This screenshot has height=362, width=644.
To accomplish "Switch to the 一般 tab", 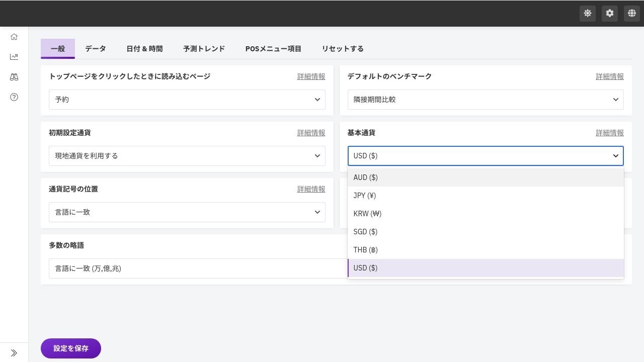I will (58, 49).
